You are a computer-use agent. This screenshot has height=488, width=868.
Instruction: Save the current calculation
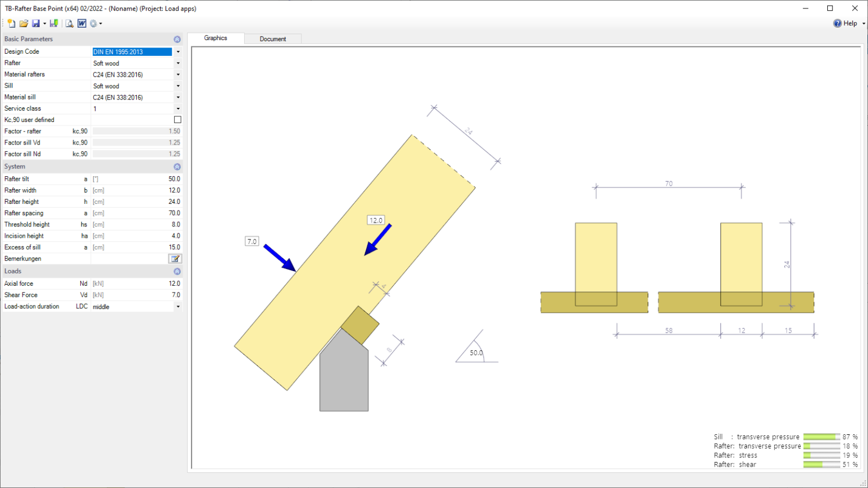pos(36,23)
